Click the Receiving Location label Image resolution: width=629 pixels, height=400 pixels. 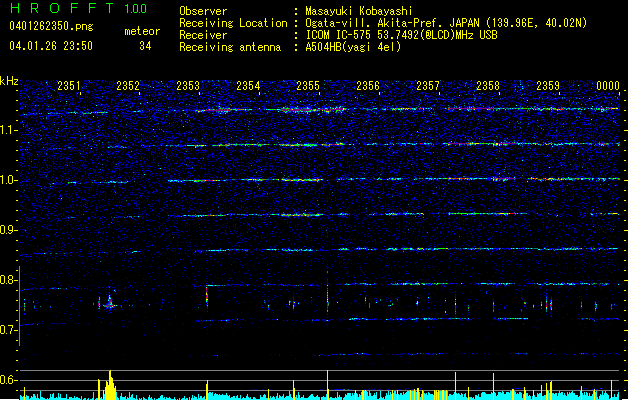[233, 23]
